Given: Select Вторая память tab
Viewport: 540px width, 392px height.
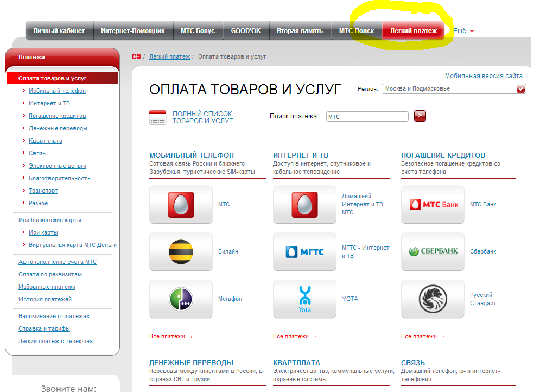Looking at the screenshot, I should click(x=300, y=31).
